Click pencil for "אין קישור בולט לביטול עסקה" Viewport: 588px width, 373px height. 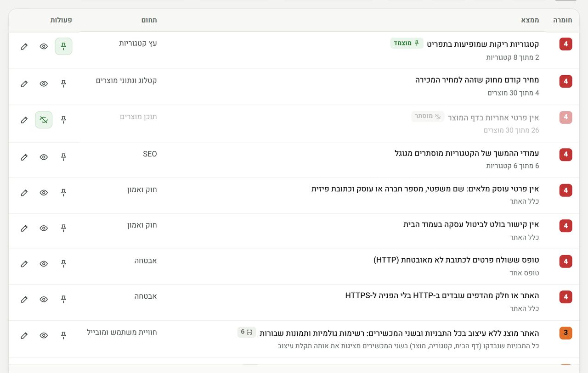[24, 228]
